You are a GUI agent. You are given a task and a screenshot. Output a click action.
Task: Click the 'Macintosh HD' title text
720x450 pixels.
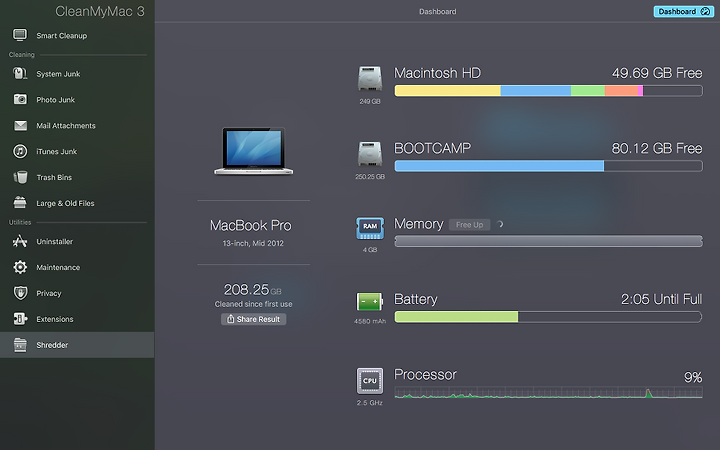click(437, 73)
